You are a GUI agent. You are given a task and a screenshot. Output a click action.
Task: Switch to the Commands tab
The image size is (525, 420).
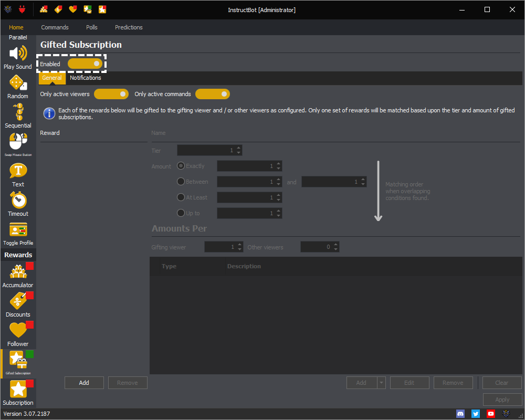point(55,27)
